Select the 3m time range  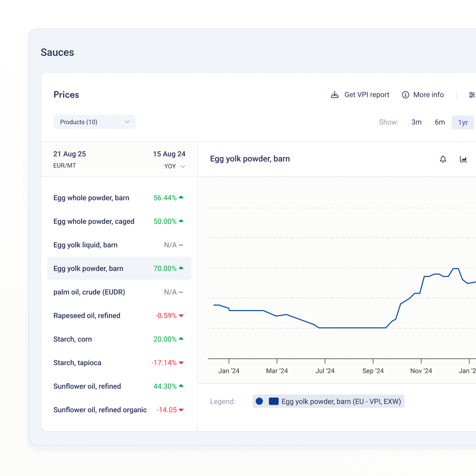click(416, 122)
